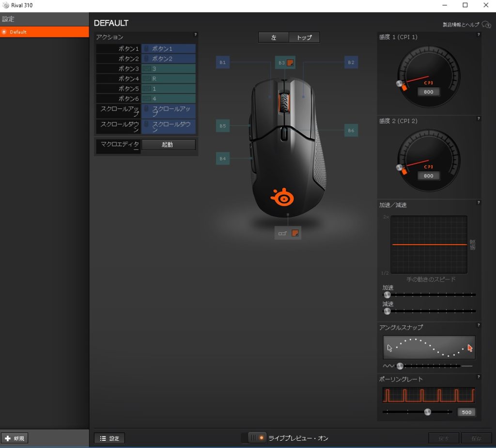496x448 pixels.
Task: Select the B6 button label on mouse
Action: coord(351,130)
